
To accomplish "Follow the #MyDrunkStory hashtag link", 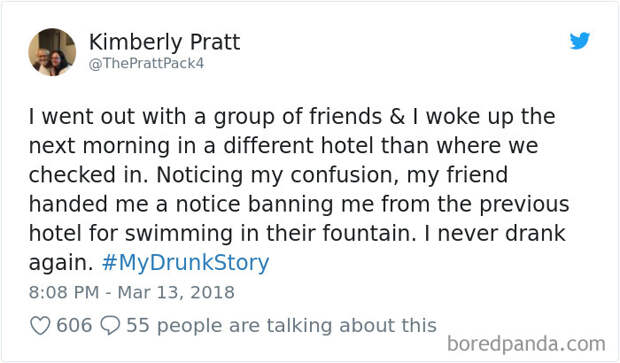I will [185, 262].
